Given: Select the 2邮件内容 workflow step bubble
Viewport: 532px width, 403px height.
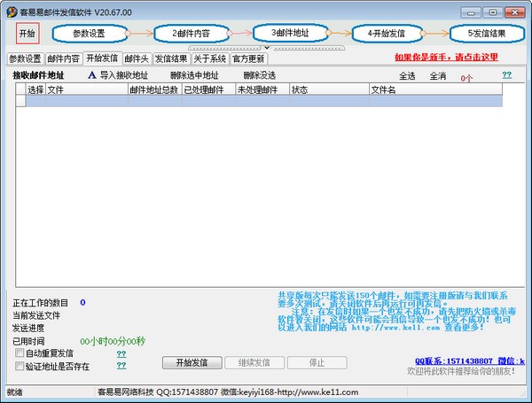Looking at the screenshot, I should pos(191,33).
